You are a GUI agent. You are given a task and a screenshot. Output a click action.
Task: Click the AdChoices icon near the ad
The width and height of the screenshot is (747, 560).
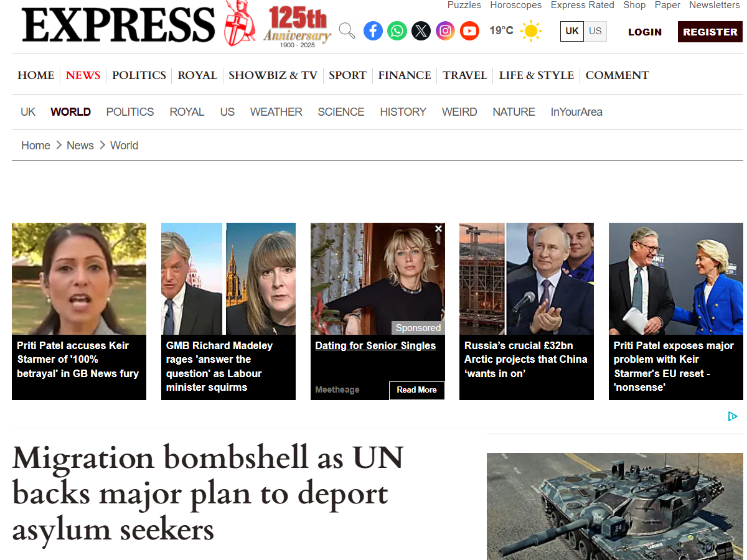733,416
